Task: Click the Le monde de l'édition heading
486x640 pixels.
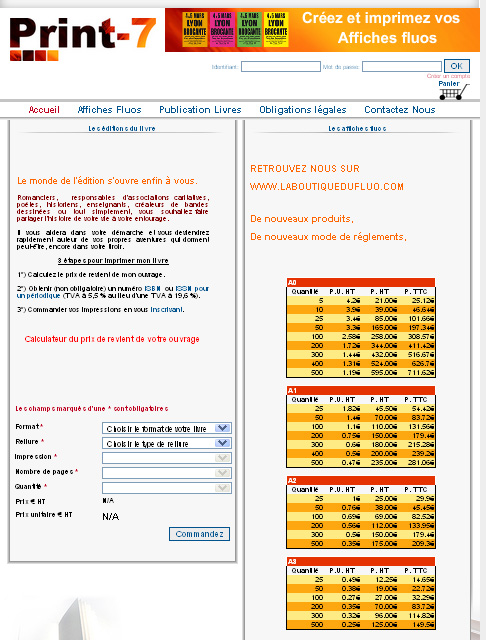Action: click(107, 181)
